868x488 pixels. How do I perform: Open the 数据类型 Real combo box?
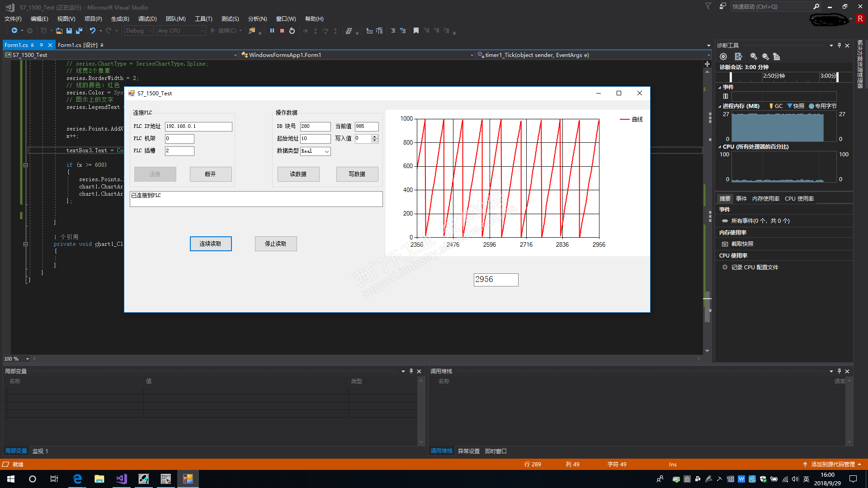tap(326, 151)
